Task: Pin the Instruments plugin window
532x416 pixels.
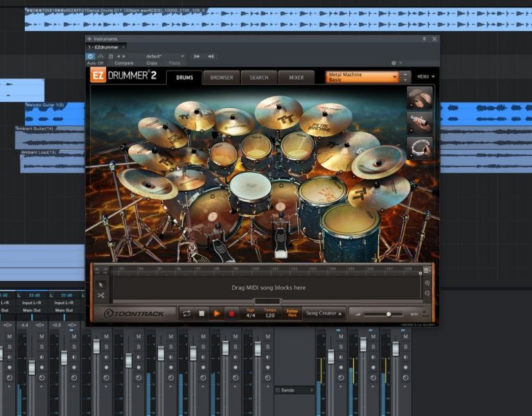Action: click(424, 39)
